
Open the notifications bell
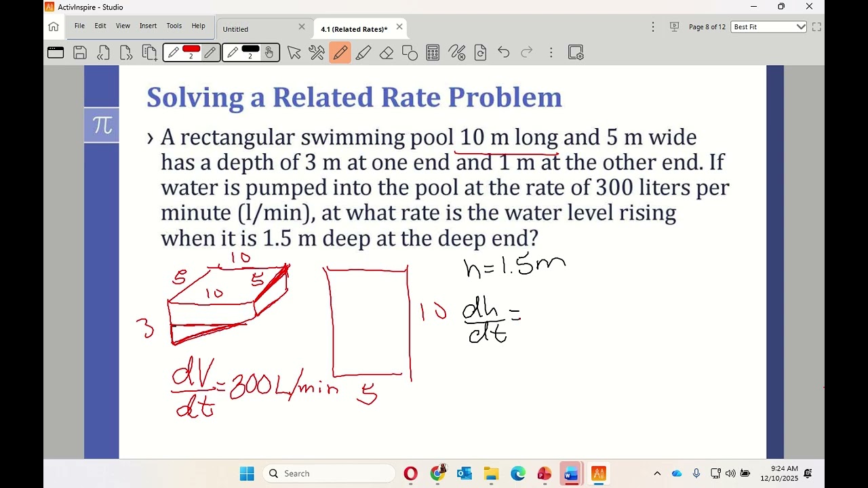808,473
